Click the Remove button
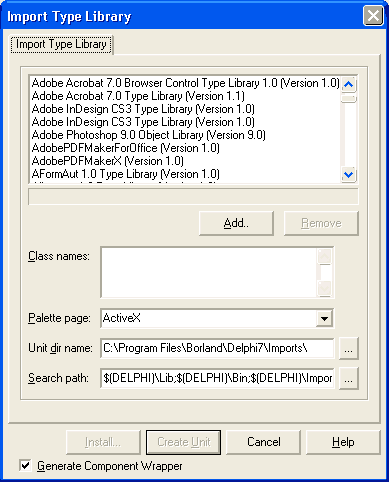 tap(321, 223)
